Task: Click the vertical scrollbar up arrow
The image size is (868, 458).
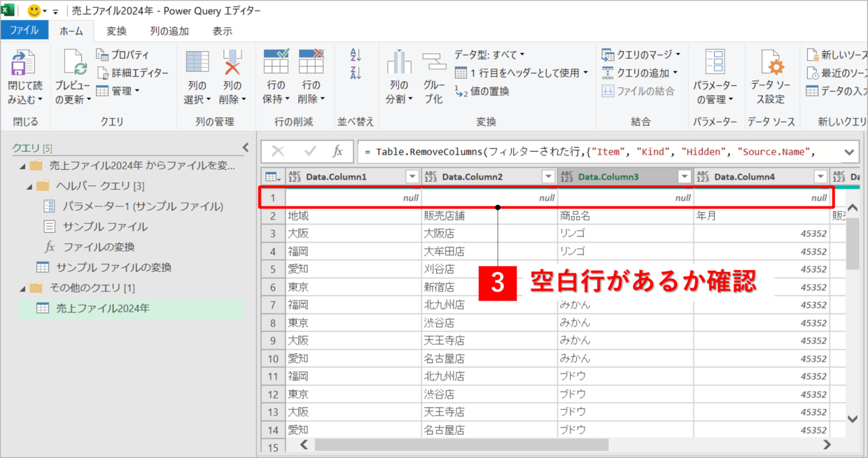Action: pos(853,208)
